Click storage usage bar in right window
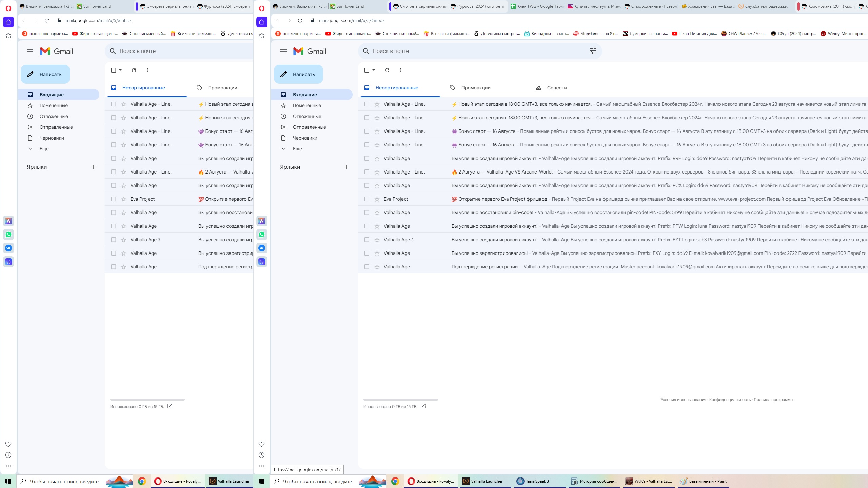Image resolution: width=868 pixels, height=488 pixels. coord(400,400)
